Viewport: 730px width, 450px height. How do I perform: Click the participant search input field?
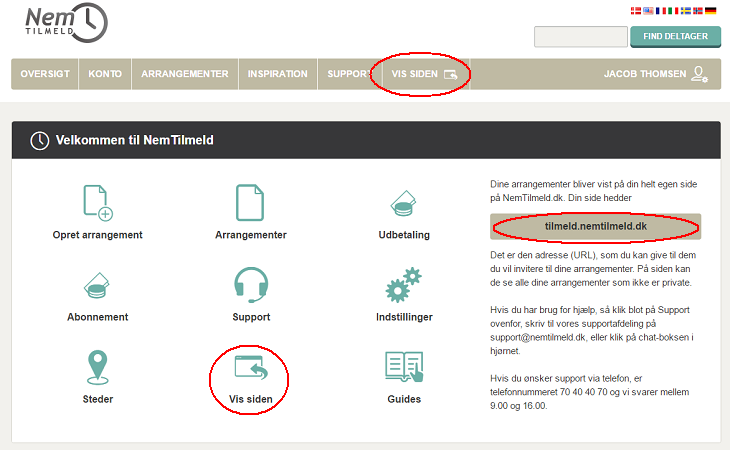click(x=581, y=37)
